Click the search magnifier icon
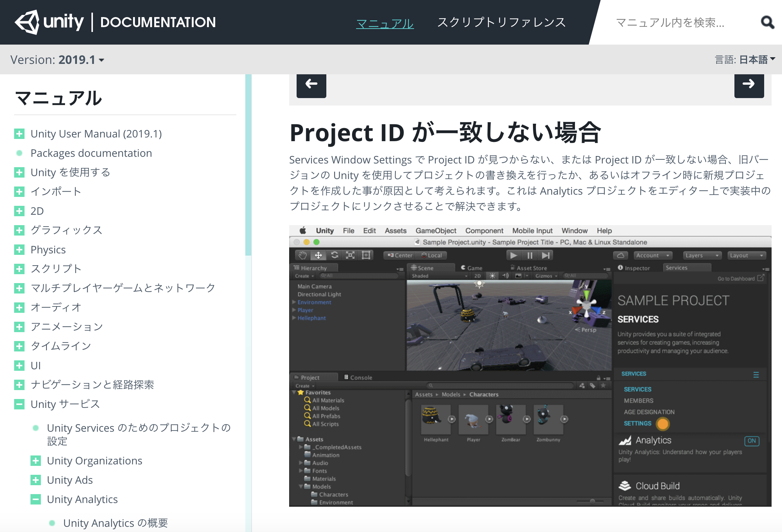Screen dimensions: 782x532 pyautogui.click(x=767, y=22)
